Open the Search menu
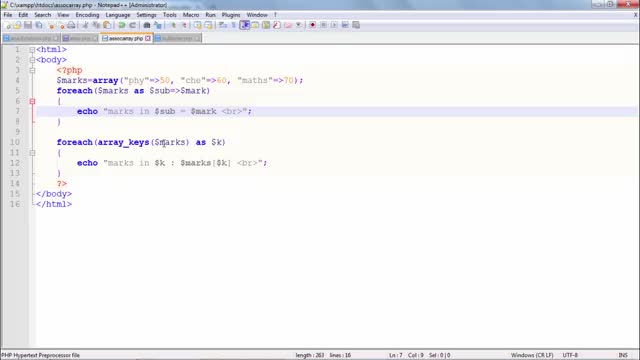640x360 pixels. 42,15
